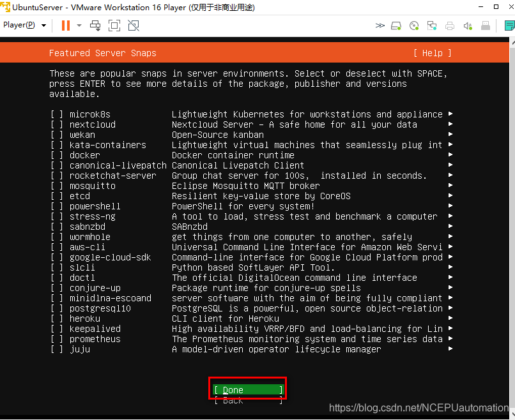Click 'A model-driven operator lifecycle manager' text
The width and height of the screenshot is (515, 420).
277,349
